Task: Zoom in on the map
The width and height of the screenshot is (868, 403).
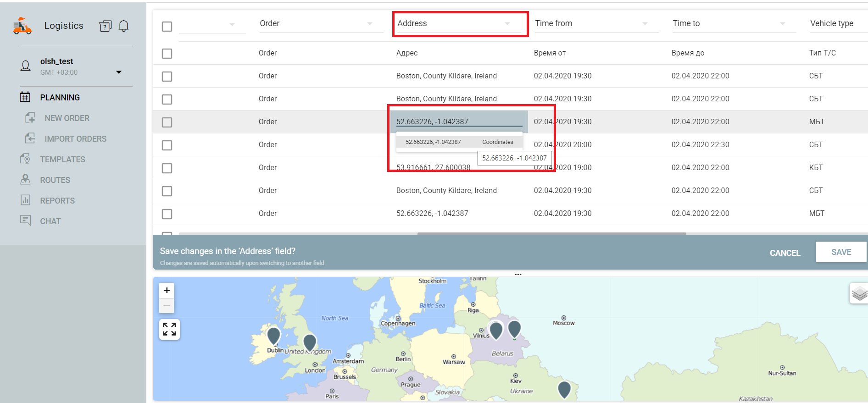Action: tap(167, 290)
